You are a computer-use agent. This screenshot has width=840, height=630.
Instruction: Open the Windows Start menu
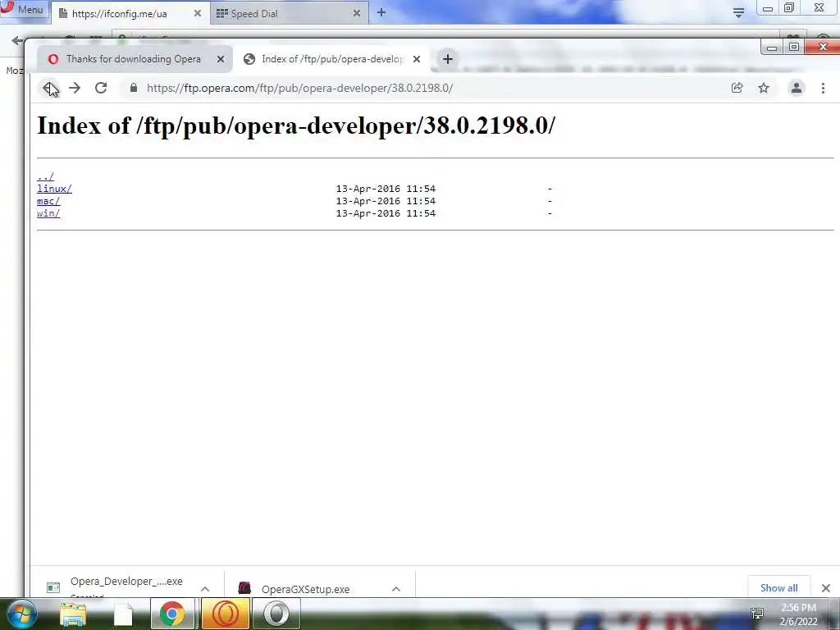[x=22, y=614]
